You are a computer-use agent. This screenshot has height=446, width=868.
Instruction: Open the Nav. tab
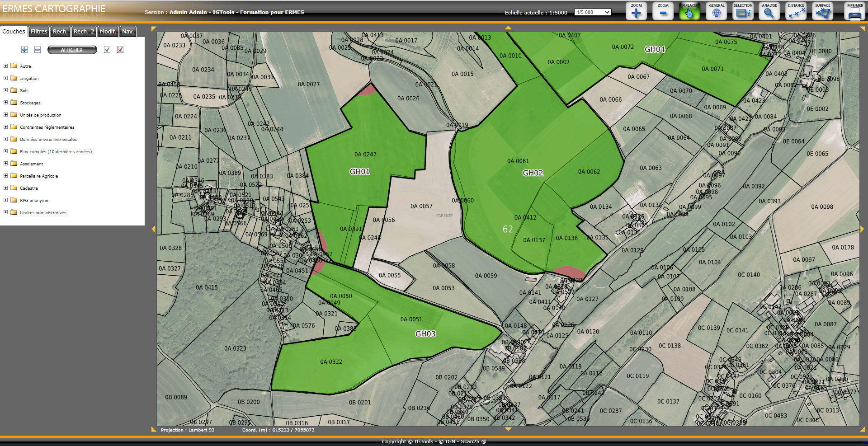(x=128, y=32)
